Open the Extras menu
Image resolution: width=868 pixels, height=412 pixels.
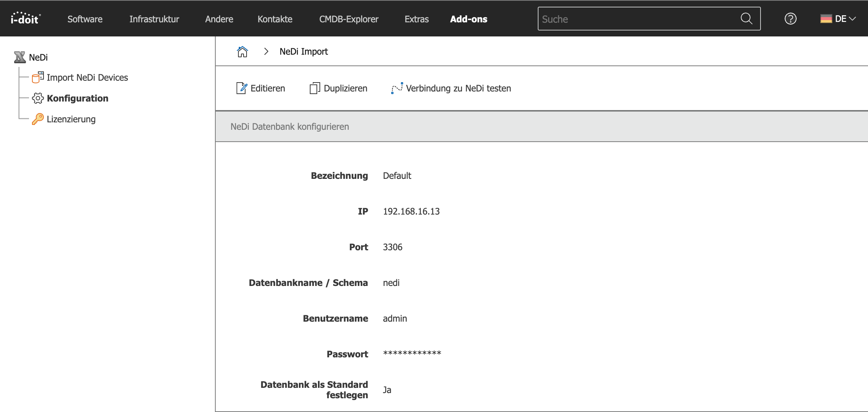417,19
